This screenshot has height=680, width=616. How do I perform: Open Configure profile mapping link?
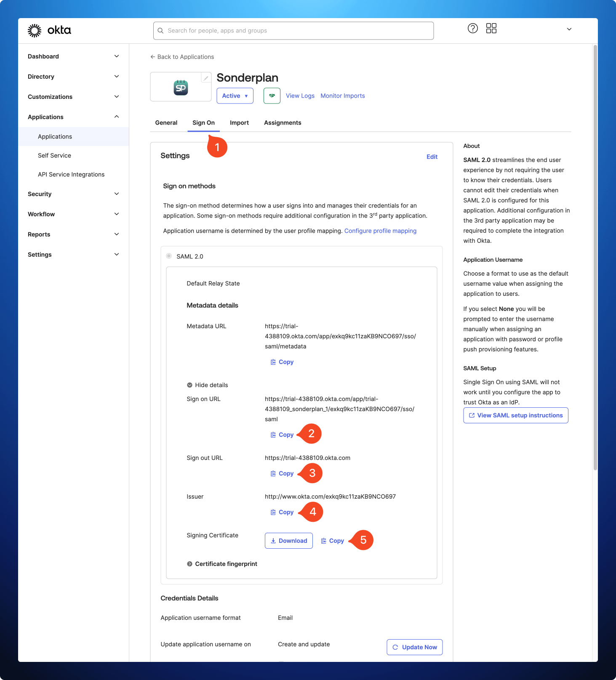[x=380, y=231]
